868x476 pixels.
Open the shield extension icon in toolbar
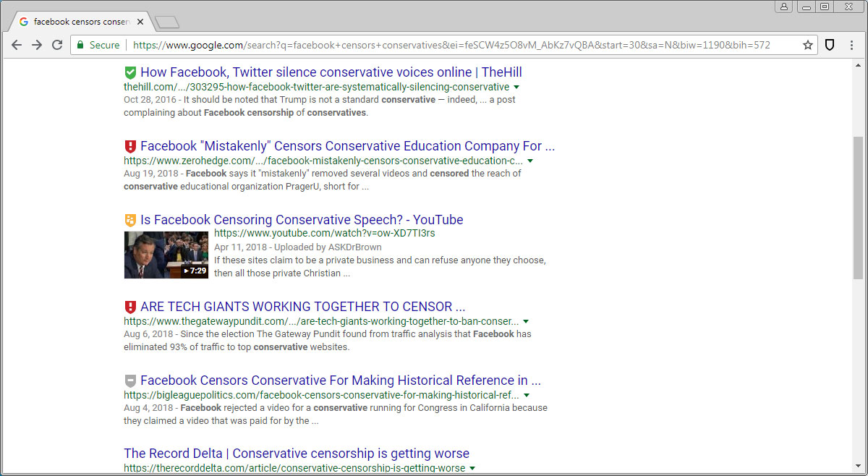tap(830, 45)
